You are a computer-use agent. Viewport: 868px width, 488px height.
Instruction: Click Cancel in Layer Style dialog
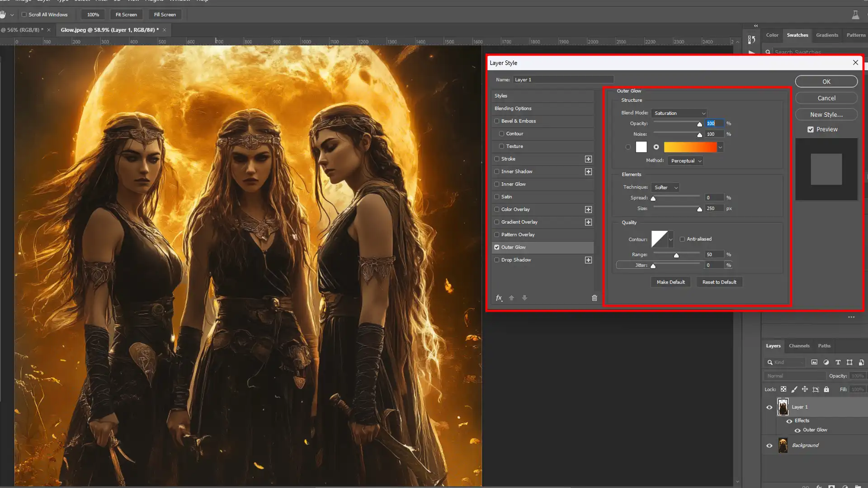(x=826, y=98)
